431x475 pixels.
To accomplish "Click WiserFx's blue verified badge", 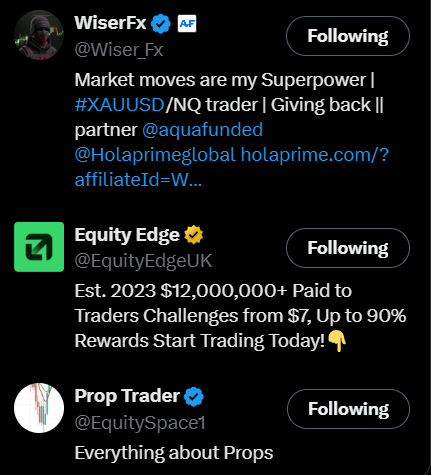I will [x=161, y=24].
